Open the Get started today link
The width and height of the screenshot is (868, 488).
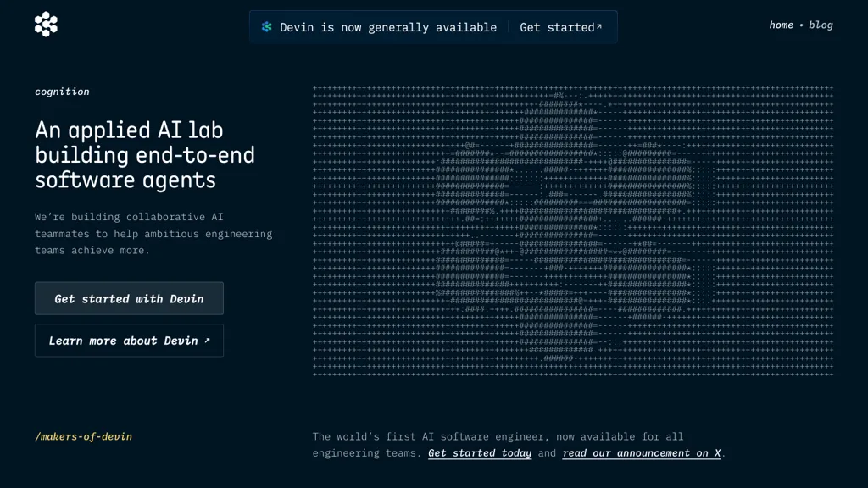pos(480,453)
